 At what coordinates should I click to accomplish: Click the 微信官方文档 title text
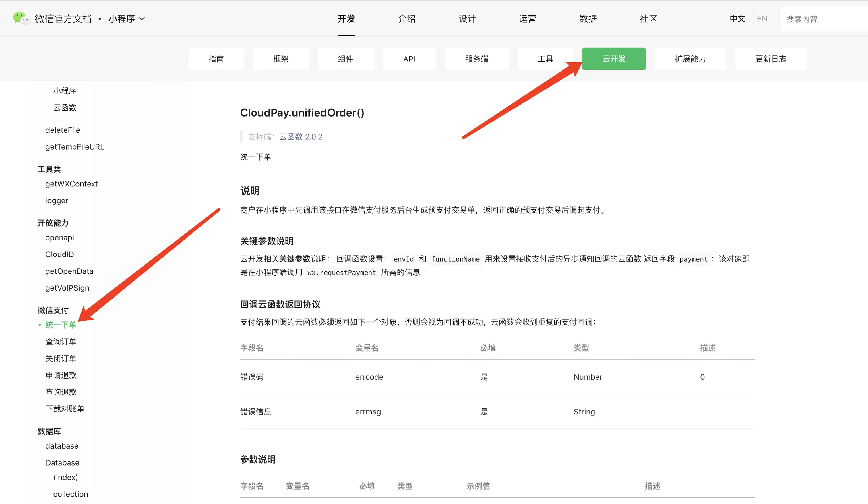pos(63,19)
